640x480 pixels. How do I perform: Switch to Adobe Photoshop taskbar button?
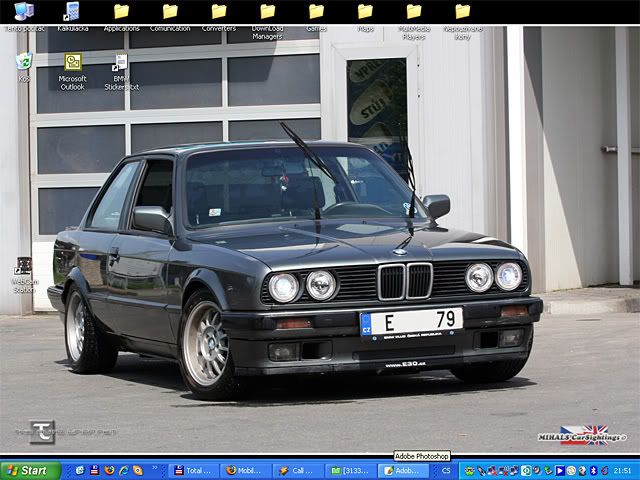403,471
